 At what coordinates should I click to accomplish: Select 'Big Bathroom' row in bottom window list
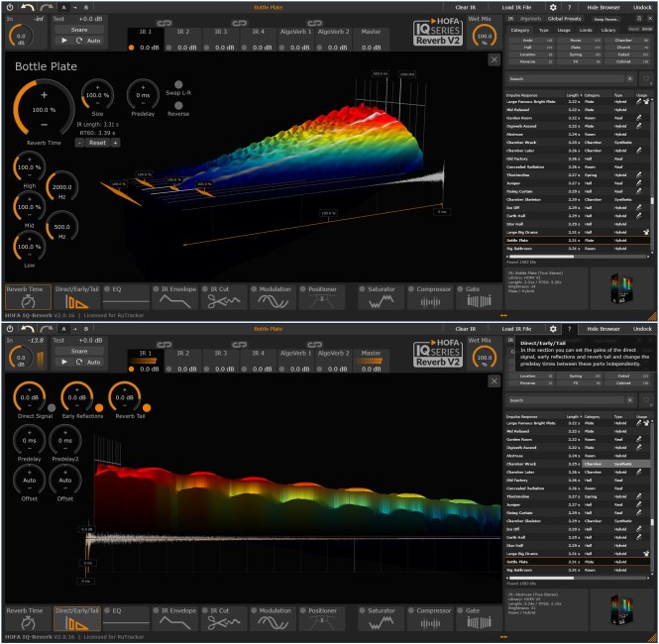578,570
